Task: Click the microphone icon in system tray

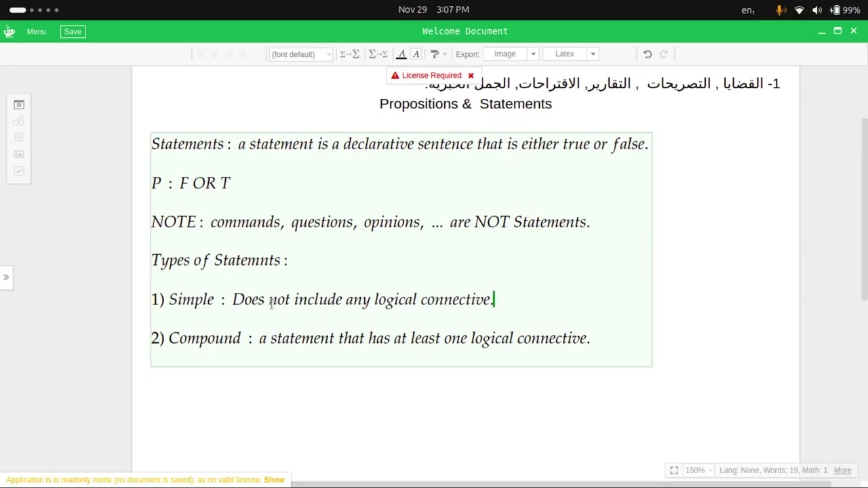Action: [781, 10]
